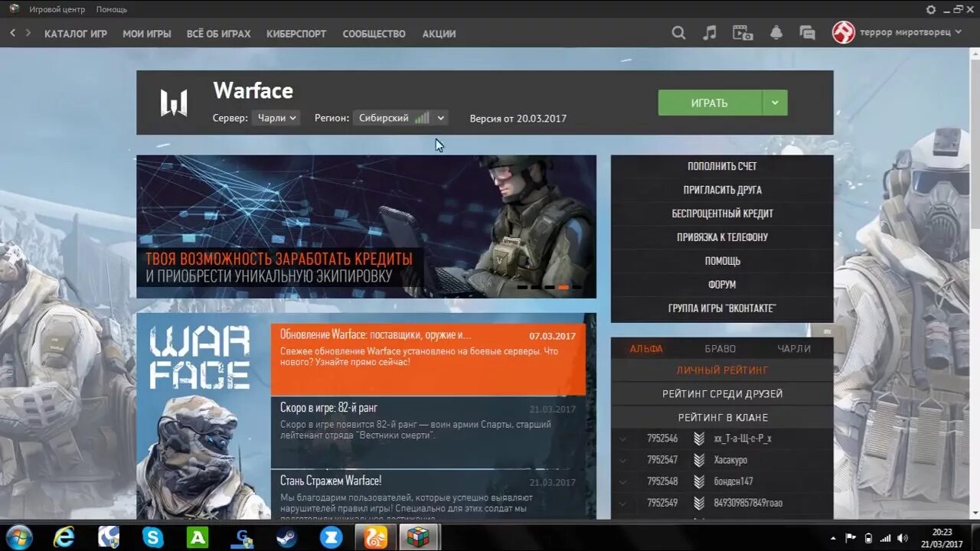Open Steam from the taskbar
Image resolution: width=980 pixels, height=551 pixels.
[x=287, y=537]
